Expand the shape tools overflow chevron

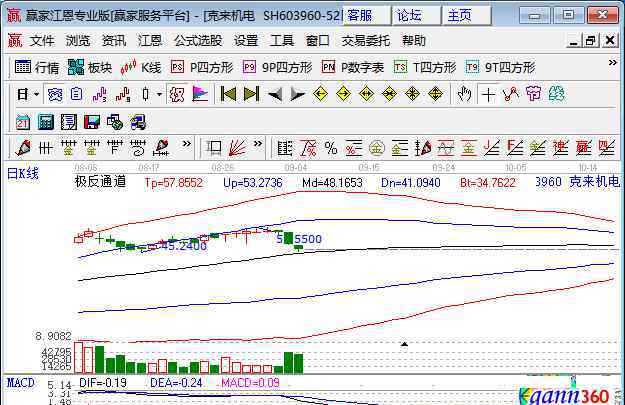point(258,144)
